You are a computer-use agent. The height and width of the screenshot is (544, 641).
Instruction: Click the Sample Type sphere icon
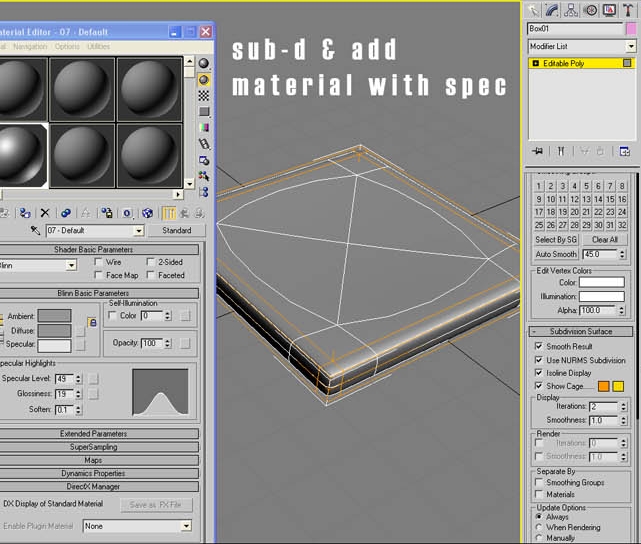[204, 63]
